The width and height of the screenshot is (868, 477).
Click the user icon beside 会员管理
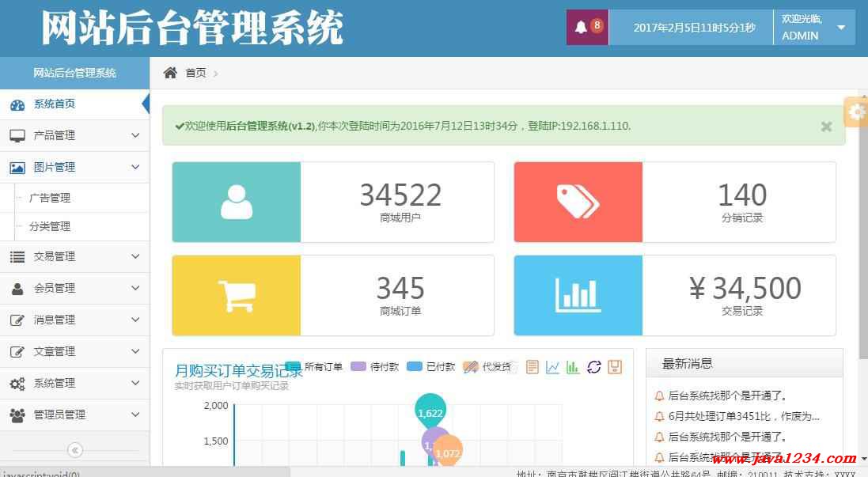click(x=17, y=289)
